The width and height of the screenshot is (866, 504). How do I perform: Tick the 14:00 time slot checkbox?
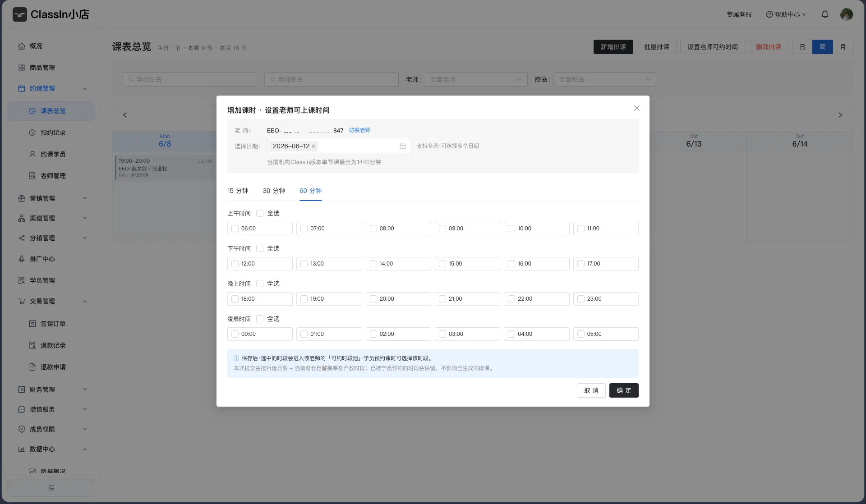(373, 264)
